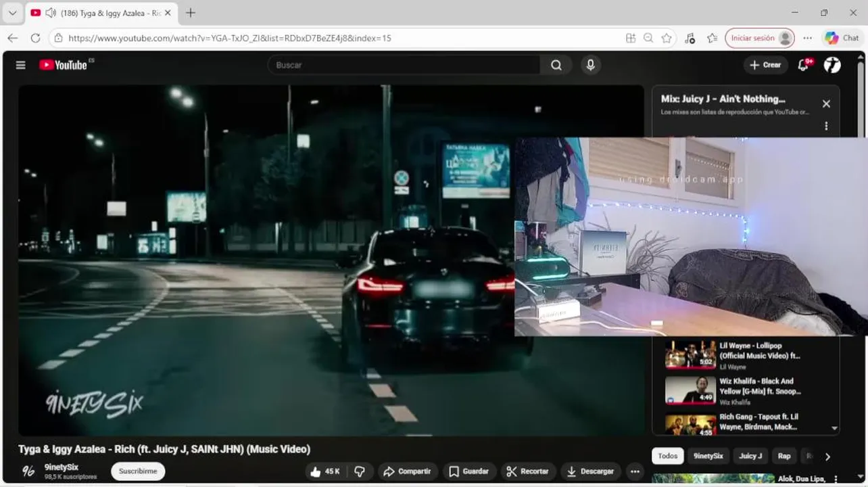The width and height of the screenshot is (868, 487).
Task: Click the Recortar clip button
Action: click(x=528, y=471)
